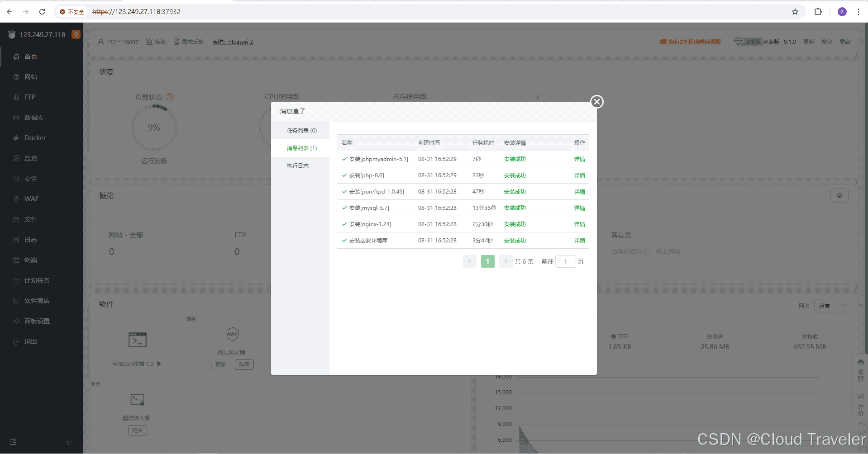Collapse the sidebar with the bottom-left toggle
Screen dimensions: 868x454
pyautogui.click(x=13, y=441)
